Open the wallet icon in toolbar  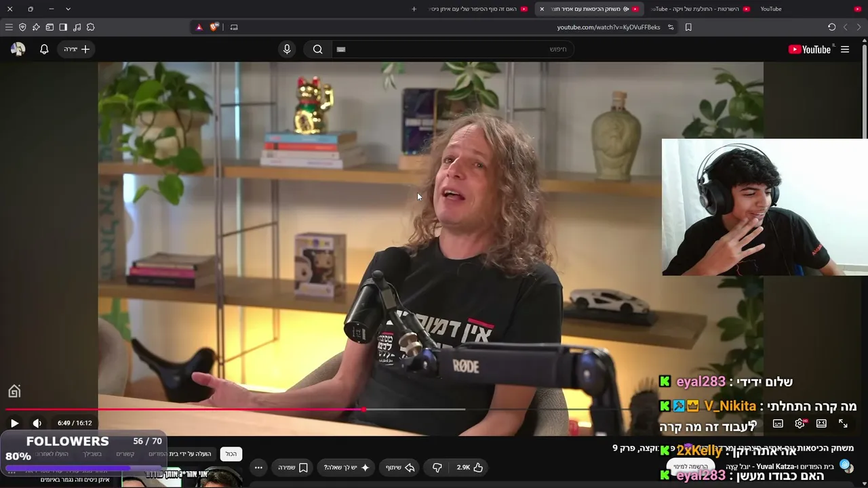50,27
